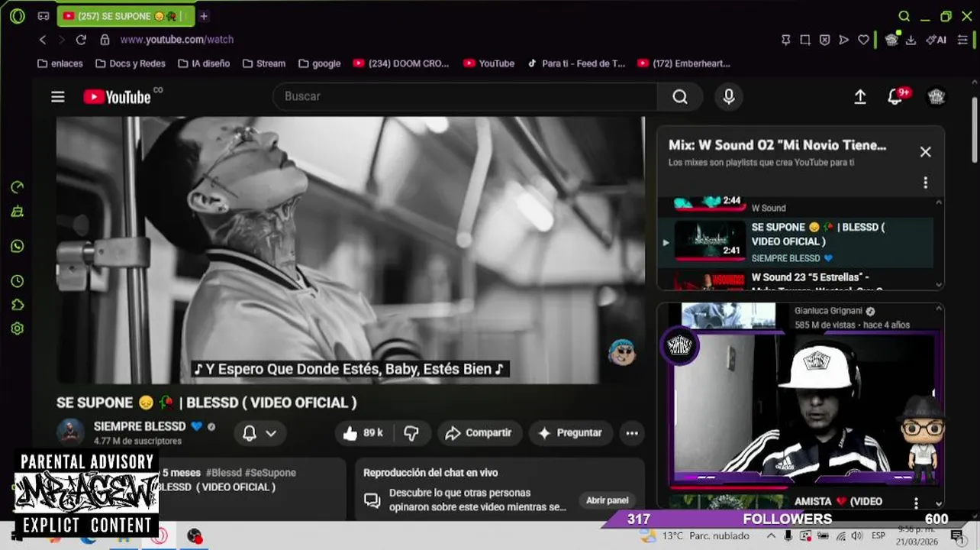The height and width of the screenshot is (550, 980).
Task: Open the Opera GX main menu logo
Action: [17, 16]
